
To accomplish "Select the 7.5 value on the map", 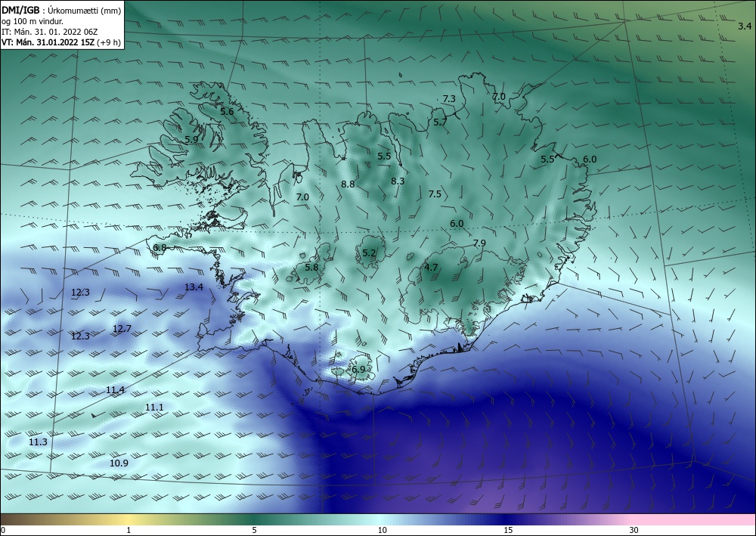I will coord(435,194).
